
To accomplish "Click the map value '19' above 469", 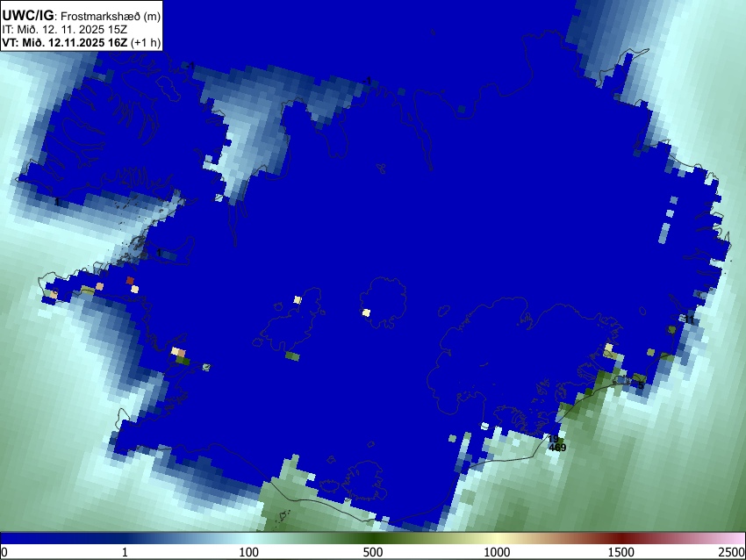I will [x=553, y=439].
